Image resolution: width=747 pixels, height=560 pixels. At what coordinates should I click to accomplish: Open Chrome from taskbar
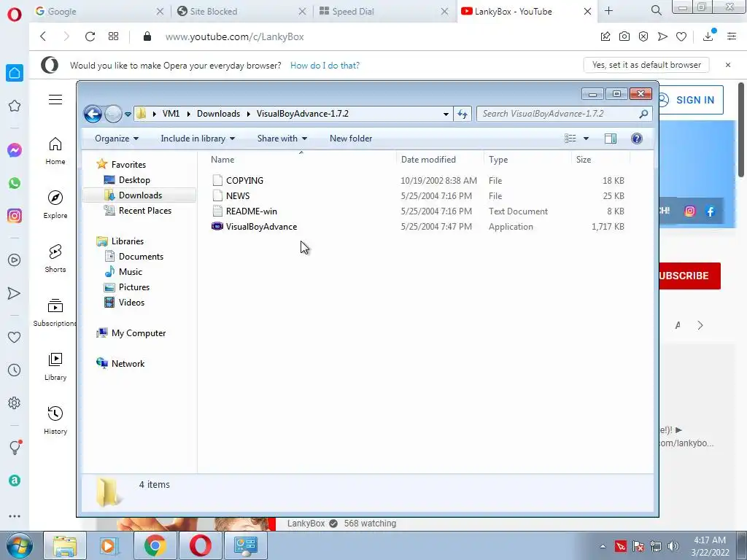155,545
